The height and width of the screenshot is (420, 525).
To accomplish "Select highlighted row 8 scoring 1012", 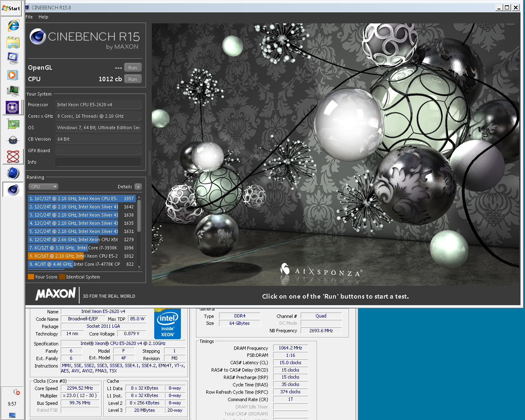I will pyautogui.click(x=82, y=256).
